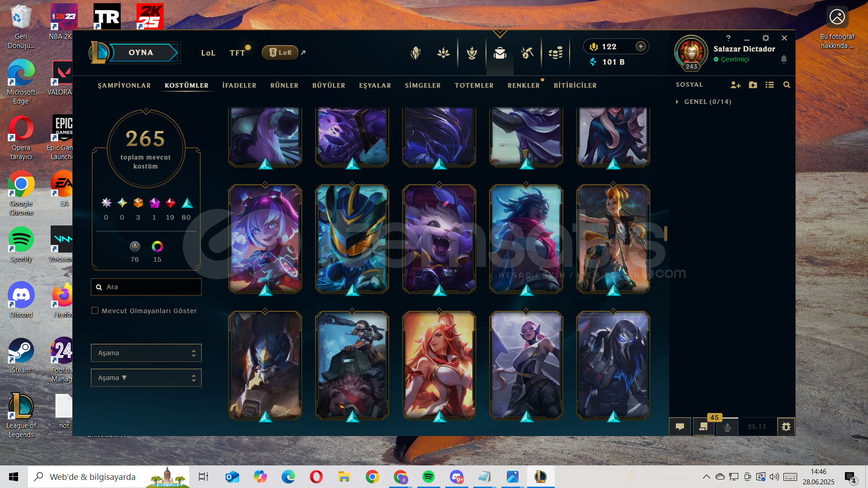
Task: Select the white cat Rengar skin thumbnail
Action: [439, 239]
